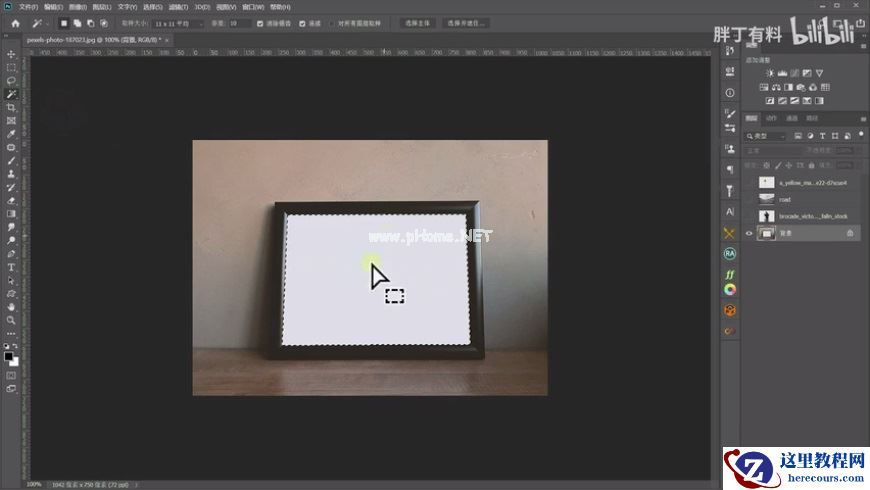This screenshot has height=490, width=870.
Task: Select the Lasso tool
Action: tap(11, 81)
